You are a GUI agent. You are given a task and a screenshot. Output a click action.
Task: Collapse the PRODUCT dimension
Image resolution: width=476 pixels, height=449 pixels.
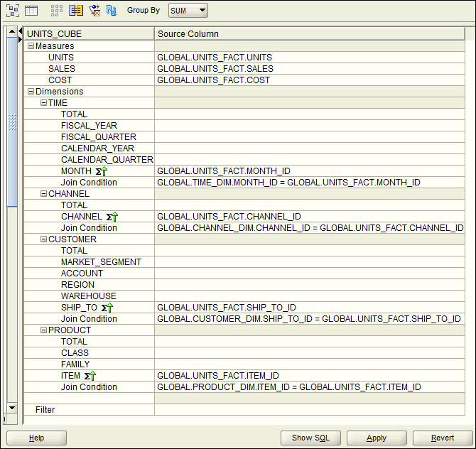(x=43, y=330)
